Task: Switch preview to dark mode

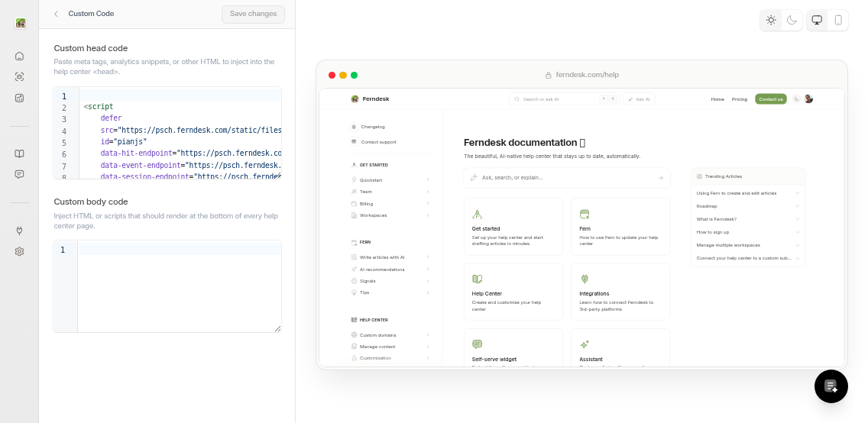Action: 792,21
